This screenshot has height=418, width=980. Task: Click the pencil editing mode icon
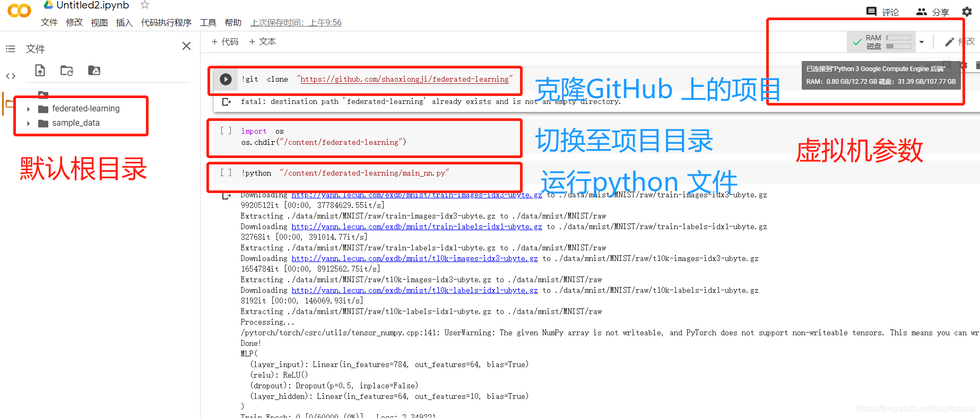tap(950, 41)
